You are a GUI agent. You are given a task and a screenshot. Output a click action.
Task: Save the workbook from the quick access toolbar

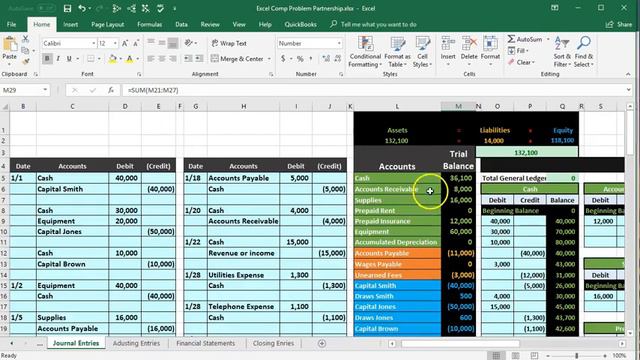click(67, 8)
